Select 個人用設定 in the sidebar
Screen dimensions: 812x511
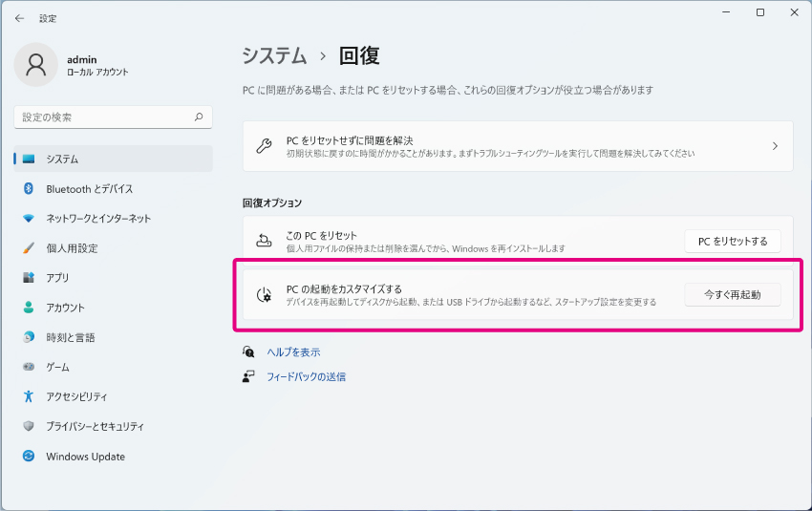pos(113,248)
